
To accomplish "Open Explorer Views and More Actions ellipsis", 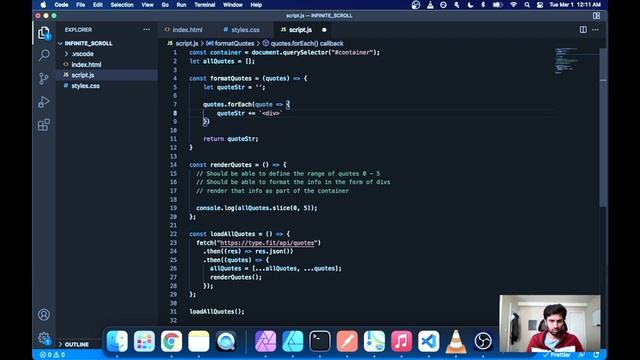I will (x=147, y=29).
